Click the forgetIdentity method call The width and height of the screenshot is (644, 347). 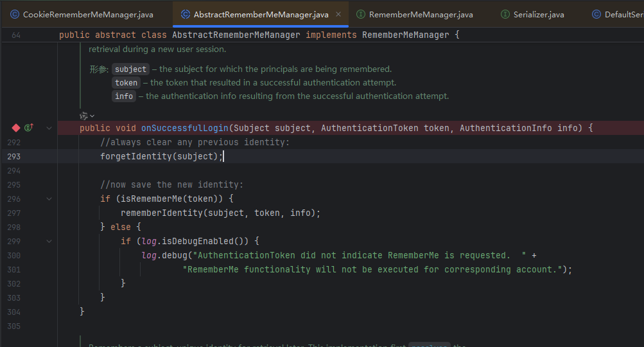click(x=137, y=157)
